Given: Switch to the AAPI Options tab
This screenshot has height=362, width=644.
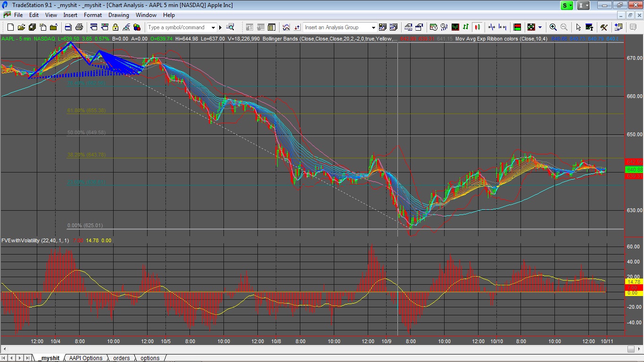Looking at the screenshot, I should pos(86,358).
